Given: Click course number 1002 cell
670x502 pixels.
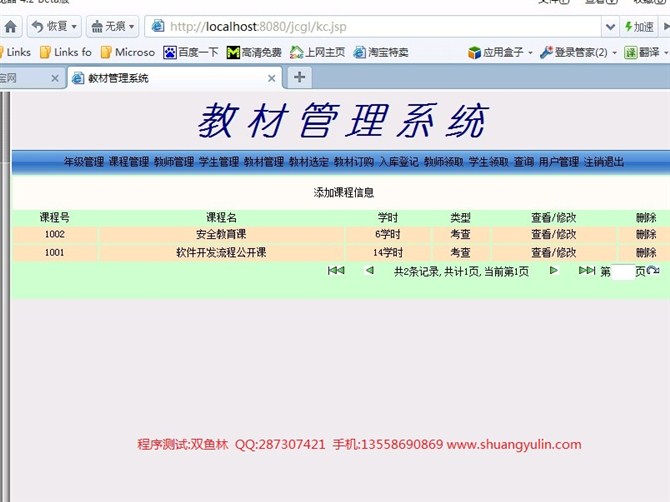Looking at the screenshot, I should tap(55, 234).
